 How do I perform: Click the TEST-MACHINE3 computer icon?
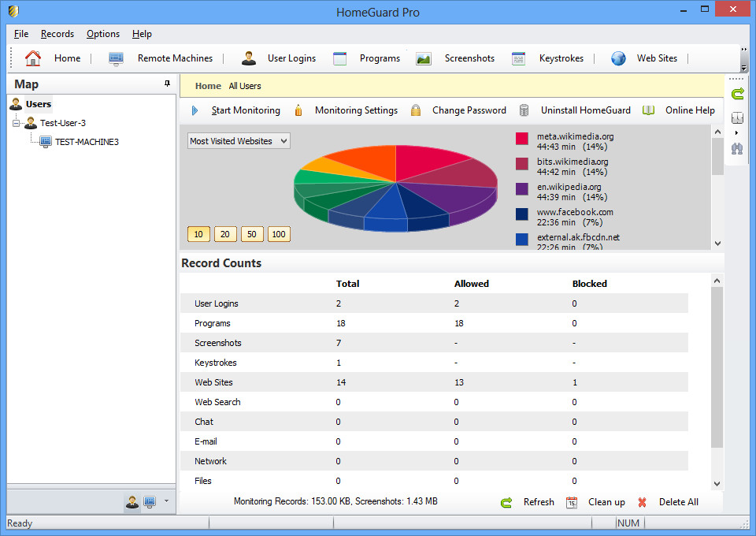coord(46,142)
